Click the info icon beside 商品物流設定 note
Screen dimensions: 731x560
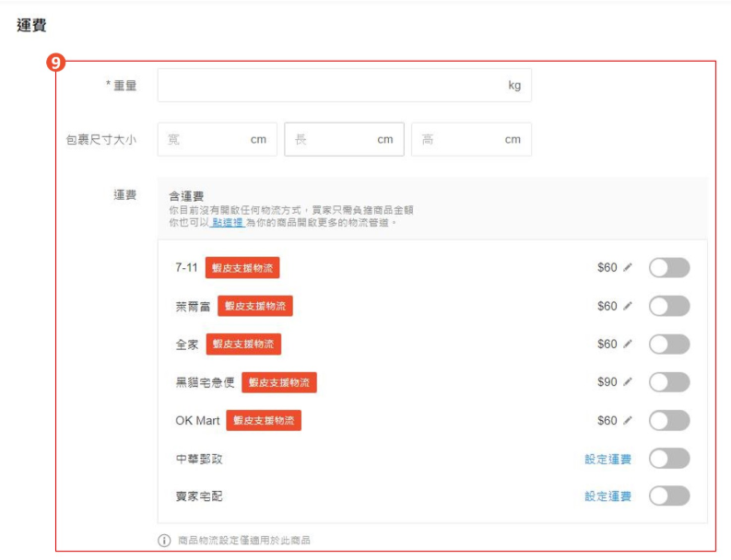coord(164,541)
